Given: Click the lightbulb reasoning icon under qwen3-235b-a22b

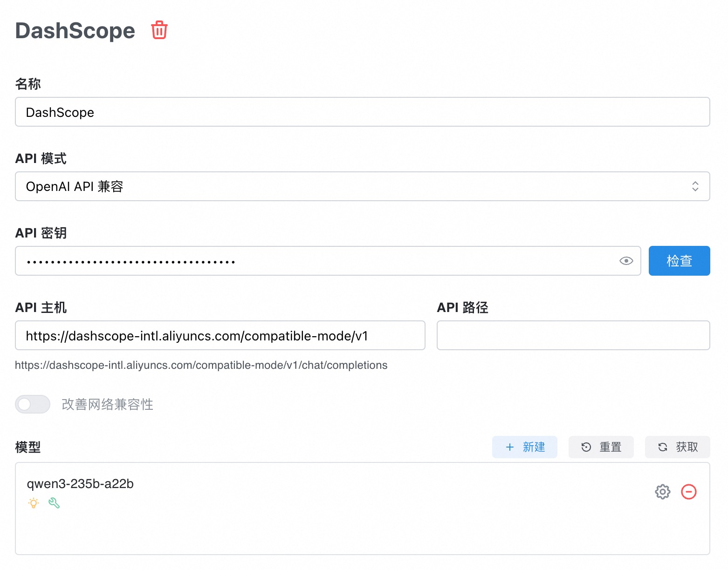Looking at the screenshot, I should [34, 503].
